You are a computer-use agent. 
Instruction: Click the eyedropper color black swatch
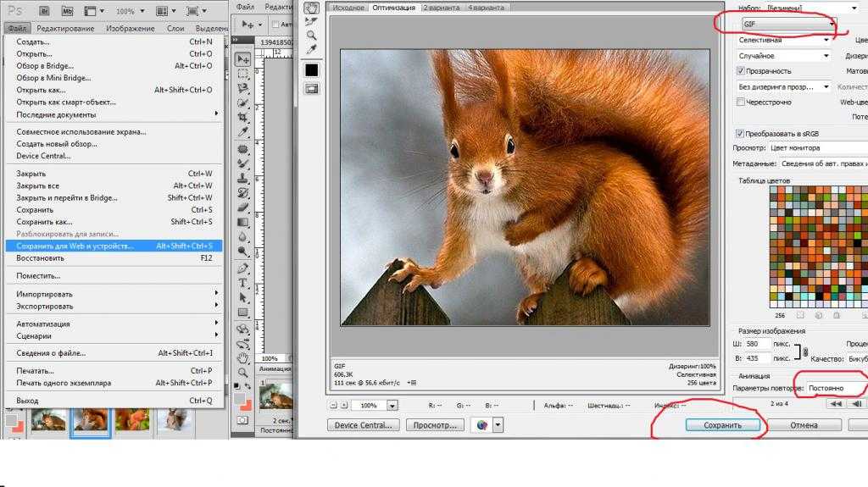tap(312, 69)
